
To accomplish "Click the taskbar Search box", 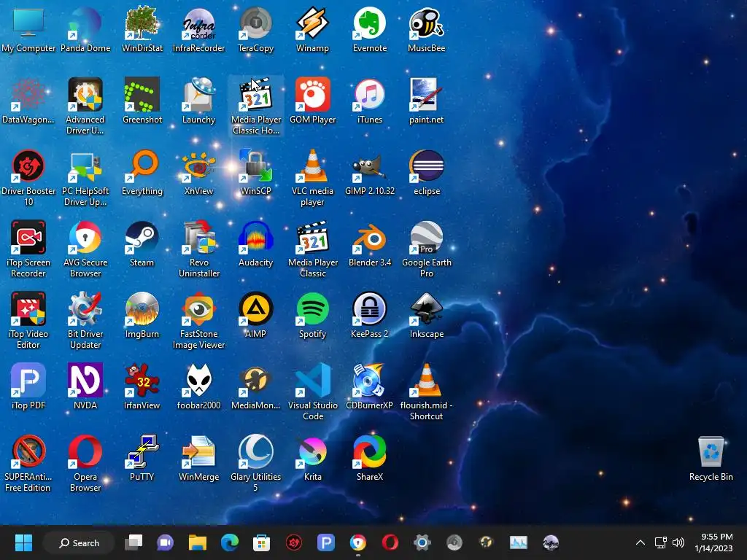I will coord(79,542).
